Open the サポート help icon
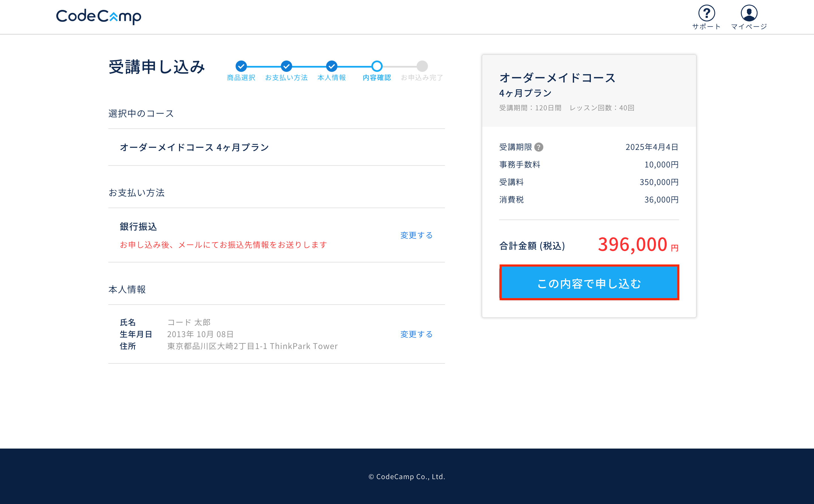The image size is (814, 504). 706,13
